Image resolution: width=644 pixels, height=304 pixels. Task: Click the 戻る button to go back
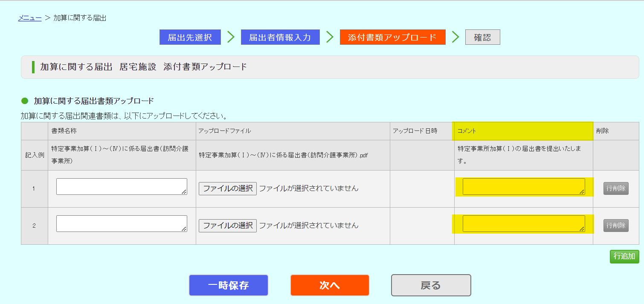point(431,285)
